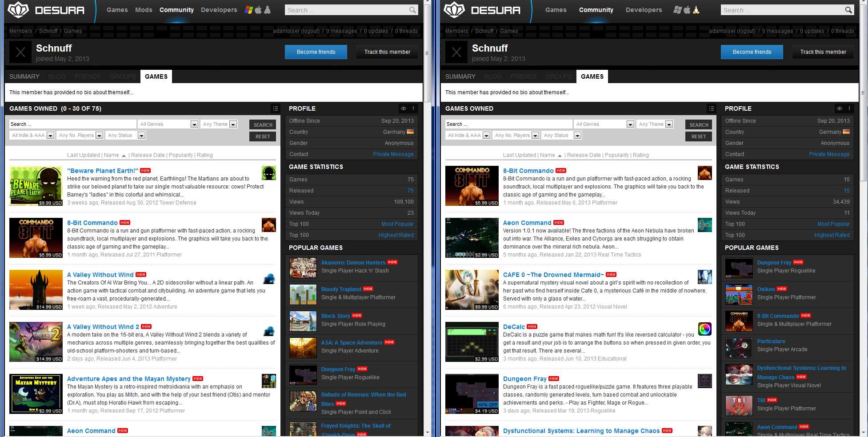Image resolution: width=868 pixels, height=437 pixels.
Task: Sort by Popularity in right window
Action: click(617, 155)
